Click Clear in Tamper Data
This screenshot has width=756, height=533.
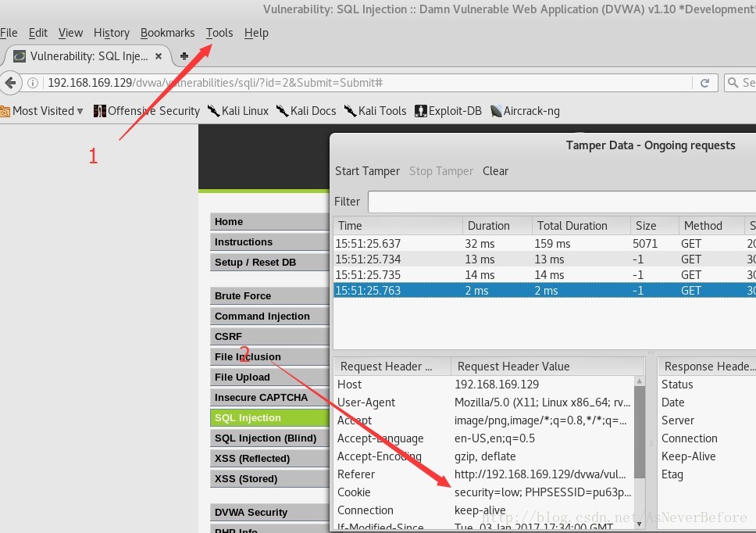[495, 171]
